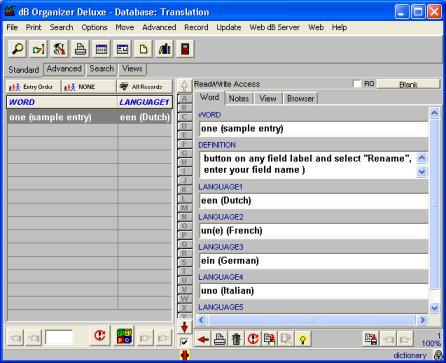Click the horizontal scrollbar thumb

(x=312, y=320)
